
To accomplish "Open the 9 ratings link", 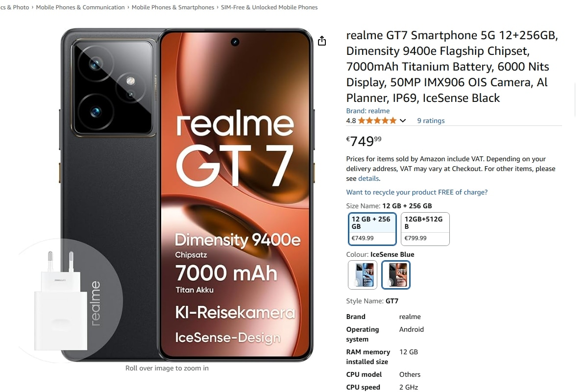I will click(x=431, y=121).
